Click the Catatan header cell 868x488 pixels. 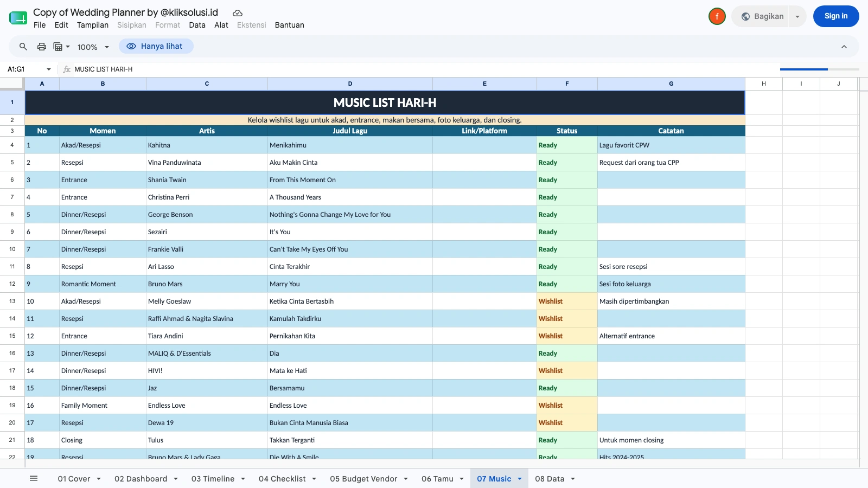[671, 131]
